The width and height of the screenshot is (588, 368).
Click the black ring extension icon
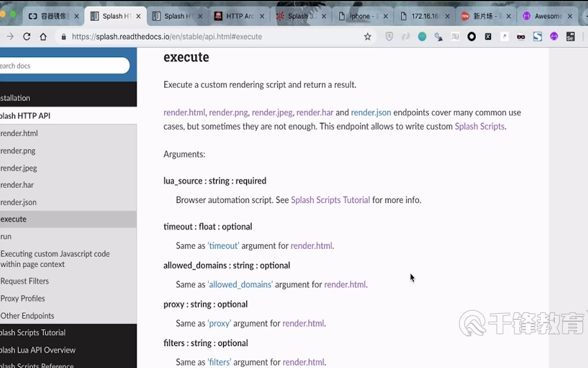472,36
